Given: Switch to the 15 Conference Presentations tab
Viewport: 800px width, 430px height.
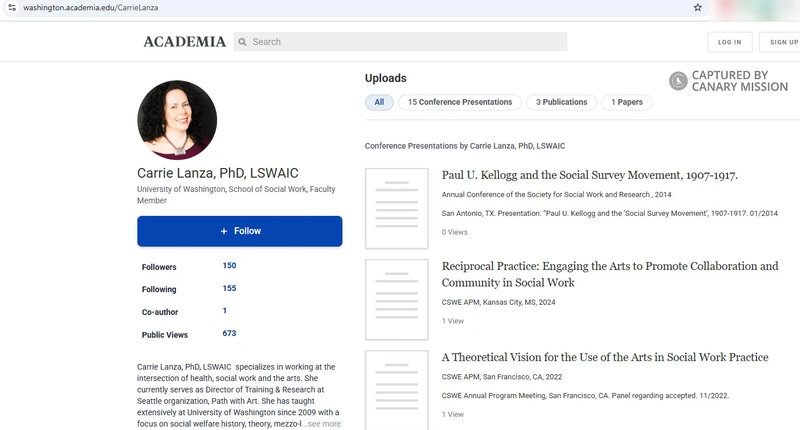Looking at the screenshot, I should 460,102.
